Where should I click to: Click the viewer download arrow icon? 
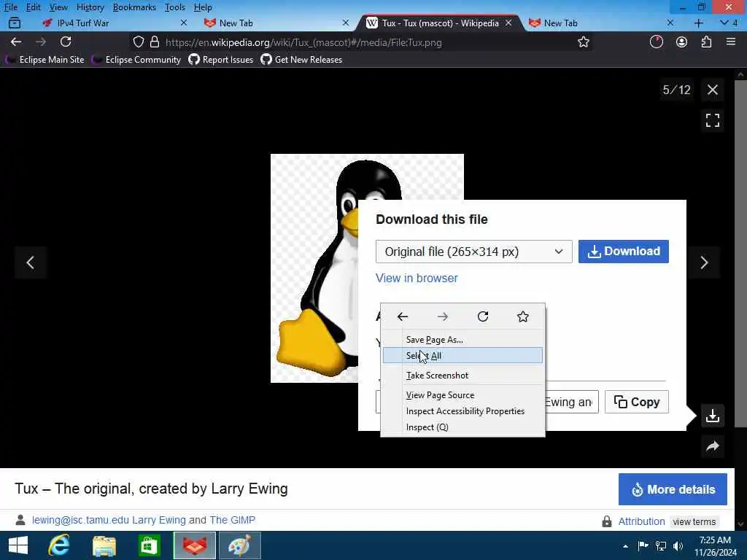712,416
